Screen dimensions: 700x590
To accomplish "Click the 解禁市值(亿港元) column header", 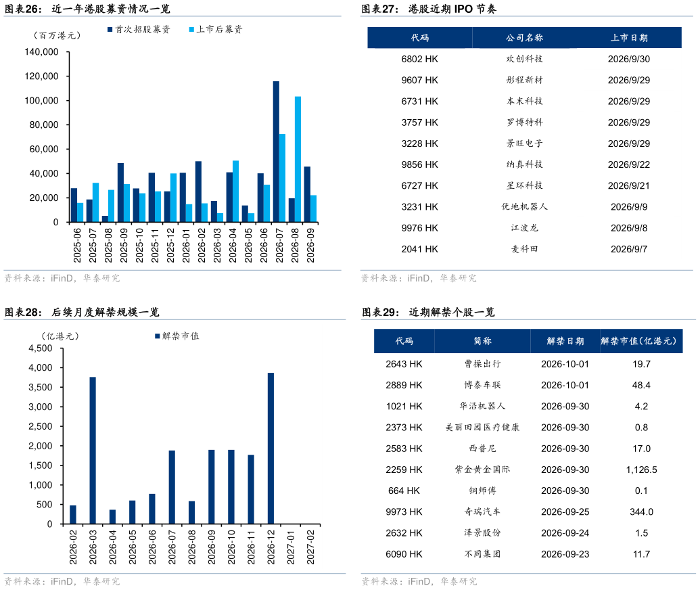I will [x=639, y=341].
